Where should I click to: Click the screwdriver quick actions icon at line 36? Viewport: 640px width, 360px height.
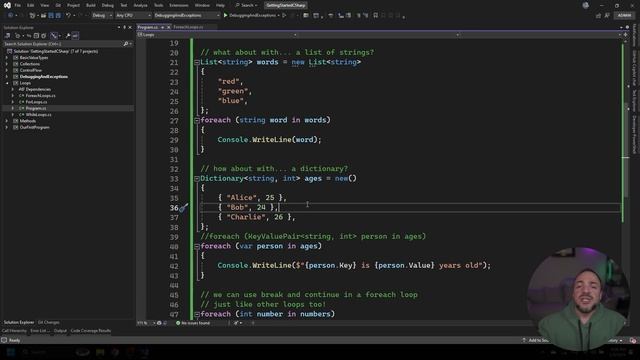click(x=184, y=208)
